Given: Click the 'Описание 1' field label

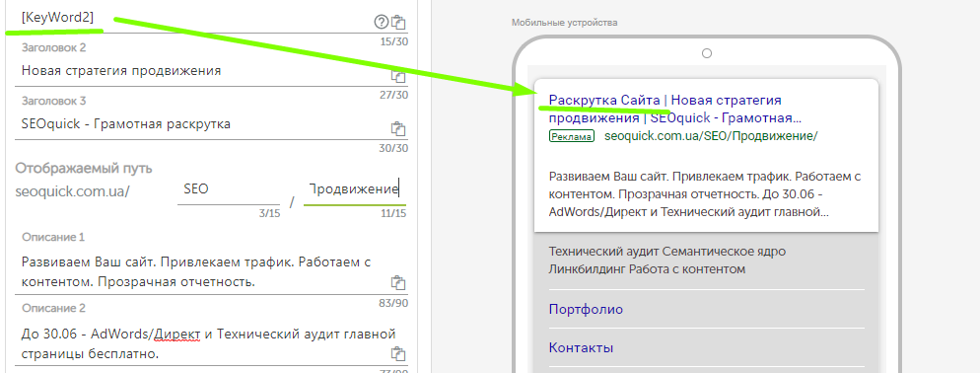Looking at the screenshot, I should click(53, 237).
